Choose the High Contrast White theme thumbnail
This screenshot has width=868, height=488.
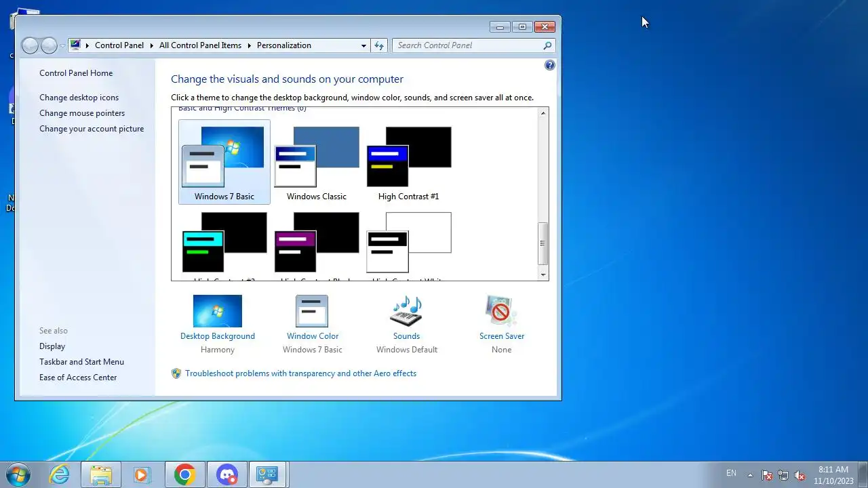pyautogui.click(x=409, y=243)
